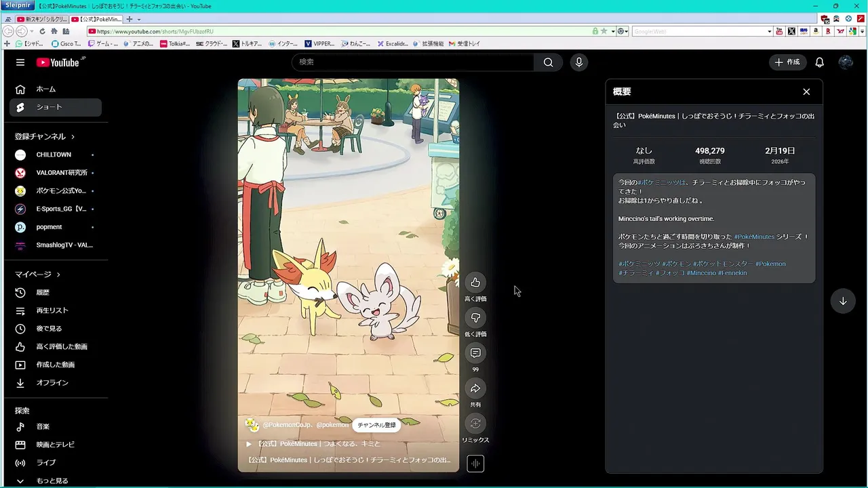Screen dimensions: 868x488
Task: Open 履歴 history page
Action: (x=56, y=292)
